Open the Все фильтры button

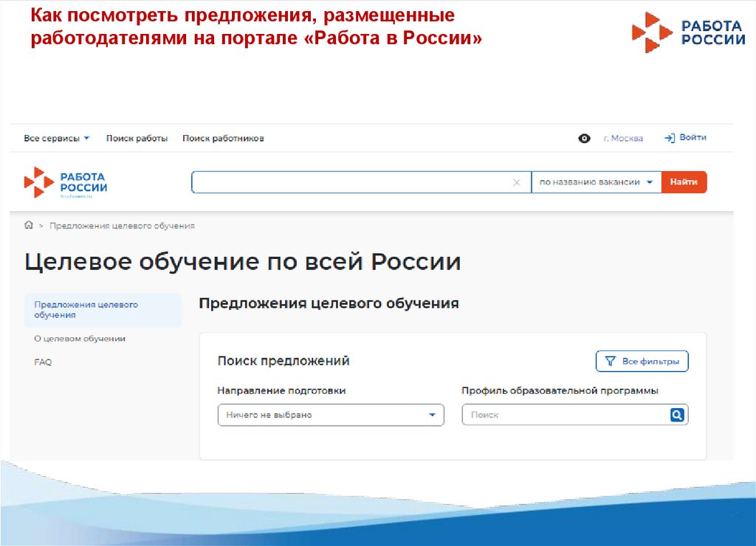(x=642, y=362)
